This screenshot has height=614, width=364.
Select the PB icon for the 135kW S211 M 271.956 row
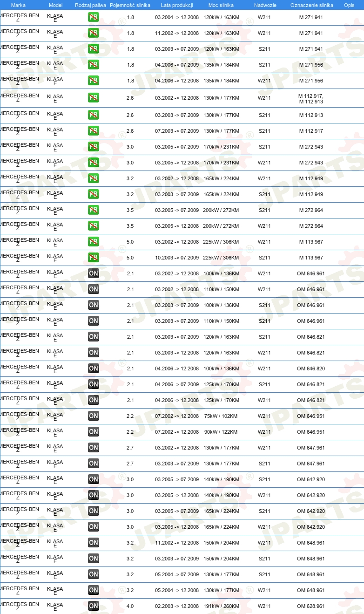click(93, 65)
